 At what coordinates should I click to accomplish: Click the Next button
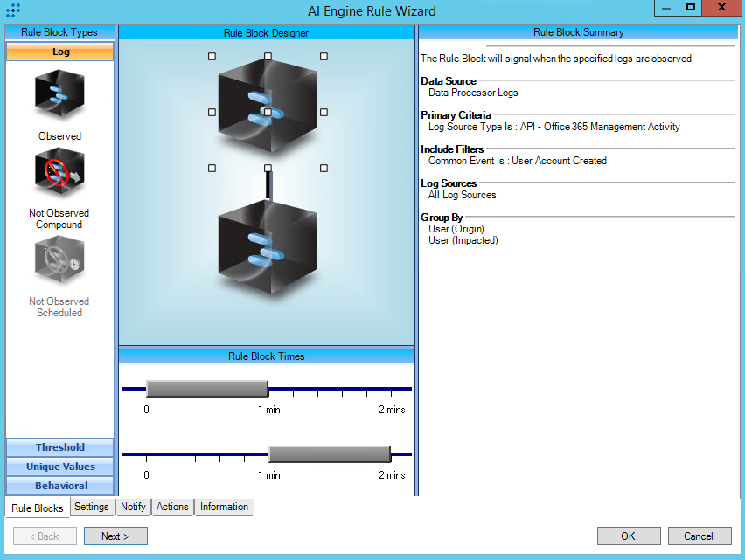coord(115,536)
